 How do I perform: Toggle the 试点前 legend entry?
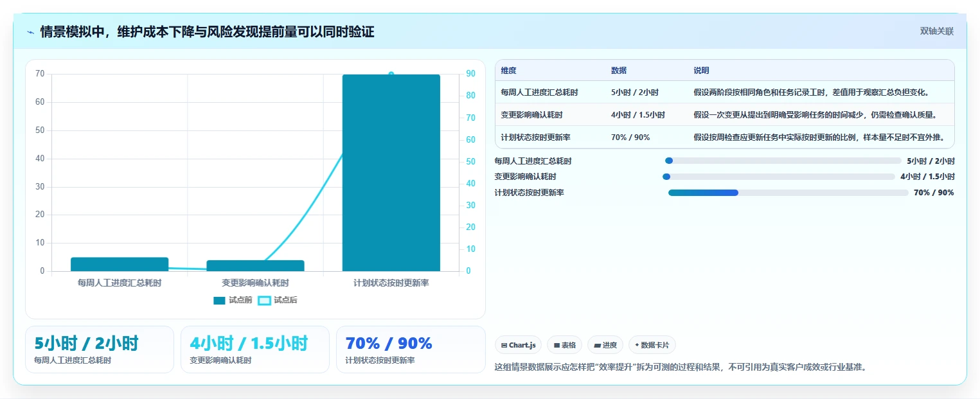(233, 300)
